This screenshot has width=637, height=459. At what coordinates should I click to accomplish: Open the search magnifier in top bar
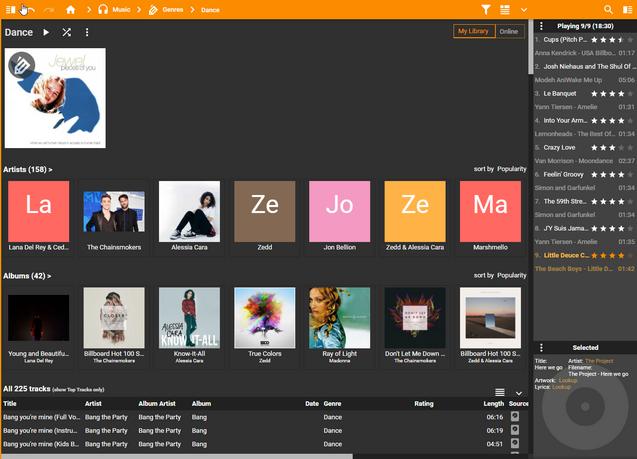(x=608, y=9)
